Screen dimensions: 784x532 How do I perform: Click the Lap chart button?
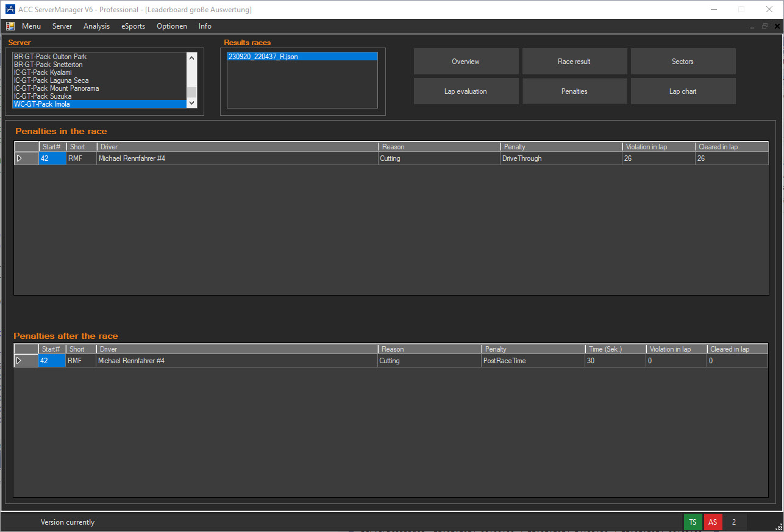(x=683, y=91)
